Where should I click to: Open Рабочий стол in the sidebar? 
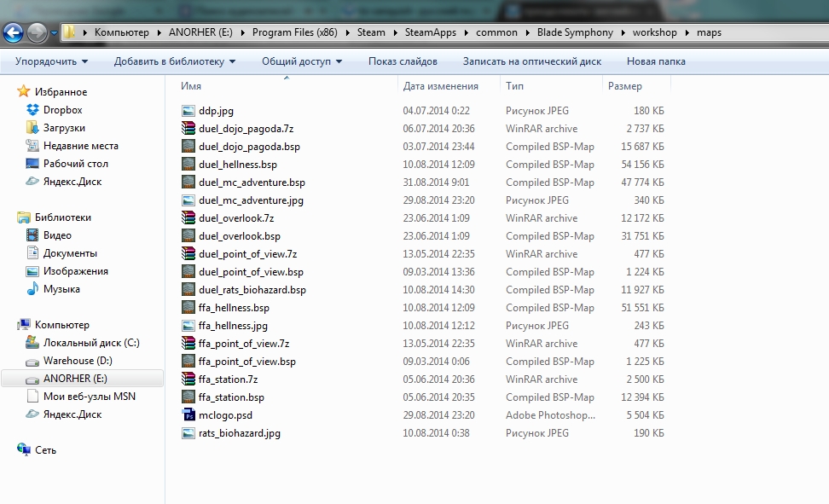tap(76, 164)
